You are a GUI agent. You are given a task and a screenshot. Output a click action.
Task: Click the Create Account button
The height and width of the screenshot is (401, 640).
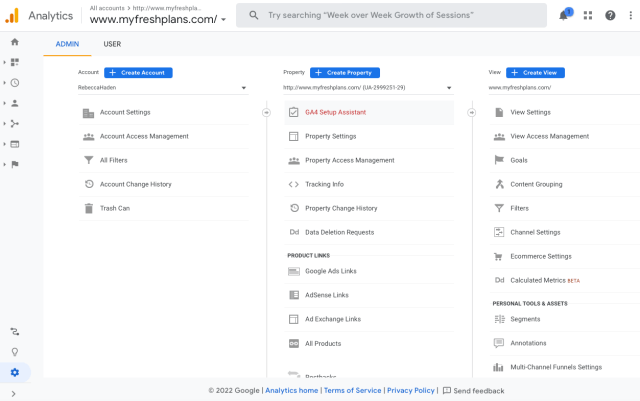138,73
